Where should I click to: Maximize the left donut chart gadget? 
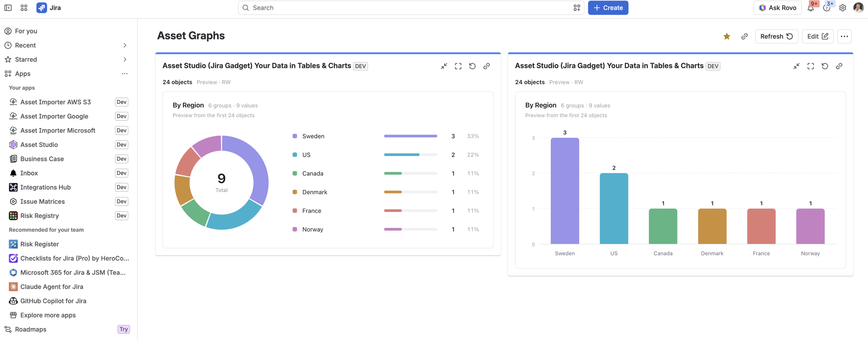(458, 66)
